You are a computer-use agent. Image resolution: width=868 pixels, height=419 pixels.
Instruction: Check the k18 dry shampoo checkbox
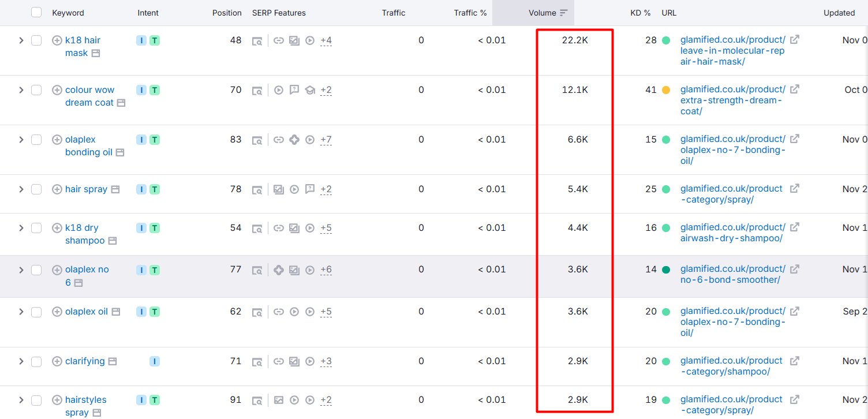(36, 228)
